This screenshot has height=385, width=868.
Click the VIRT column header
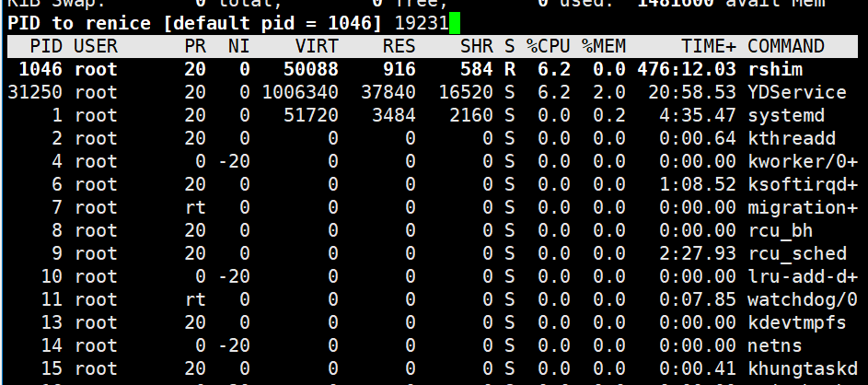[x=316, y=46]
